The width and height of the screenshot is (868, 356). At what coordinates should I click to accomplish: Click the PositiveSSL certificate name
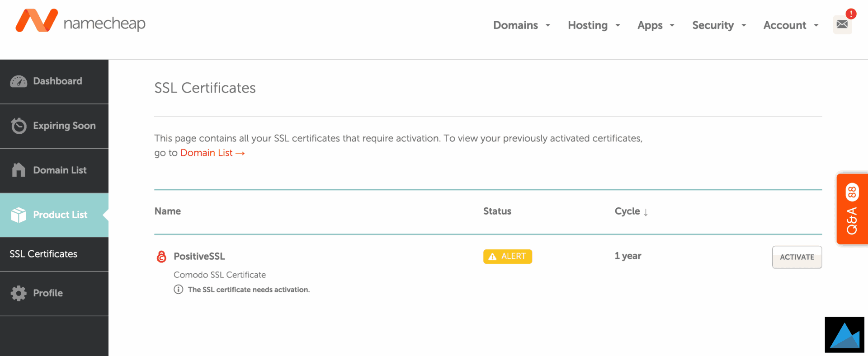tap(199, 256)
